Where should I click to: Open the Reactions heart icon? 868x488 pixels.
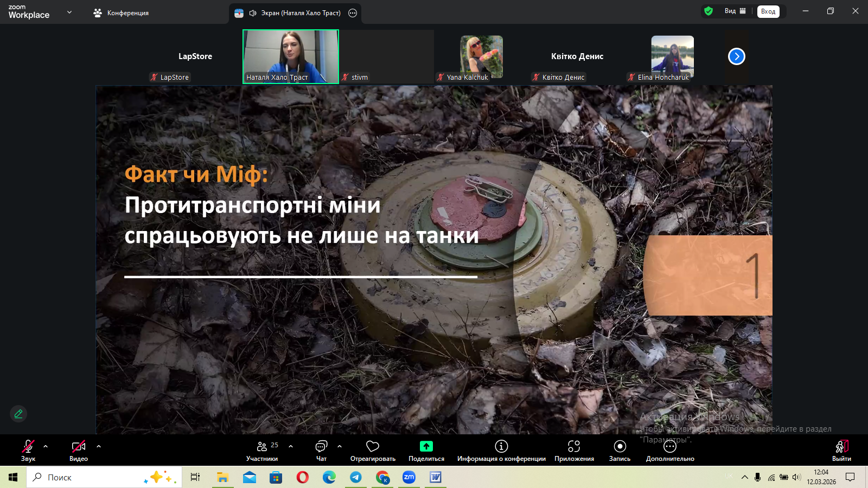click(373, 446)
